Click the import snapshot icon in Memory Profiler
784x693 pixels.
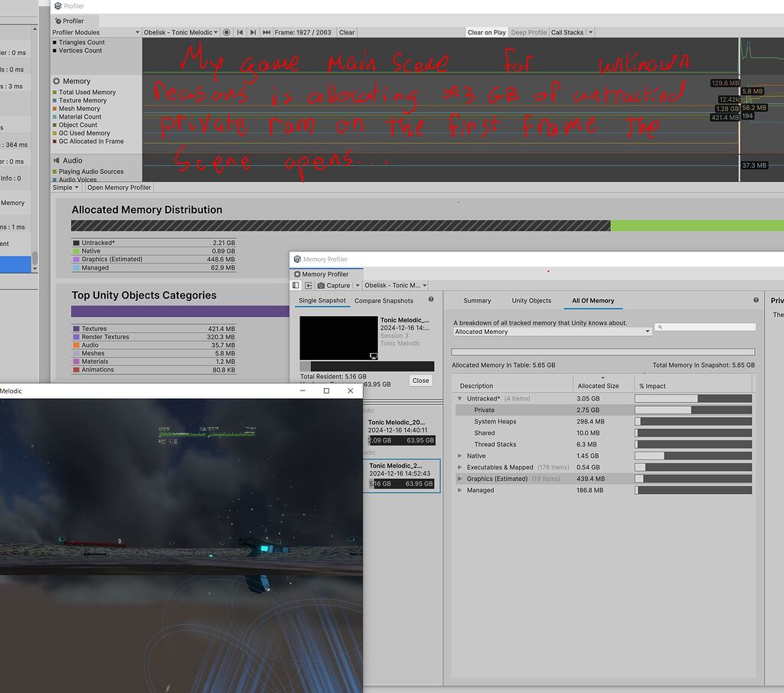click(309, 285)
